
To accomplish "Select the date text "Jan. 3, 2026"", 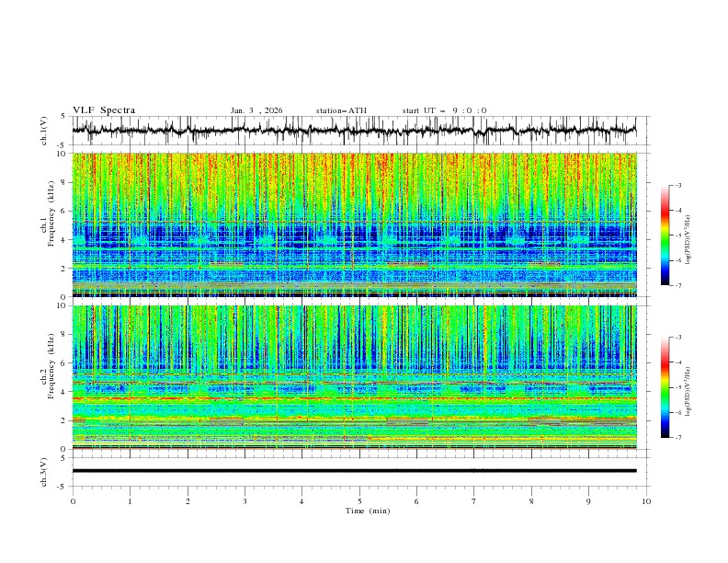I will (x=256, y=110).
